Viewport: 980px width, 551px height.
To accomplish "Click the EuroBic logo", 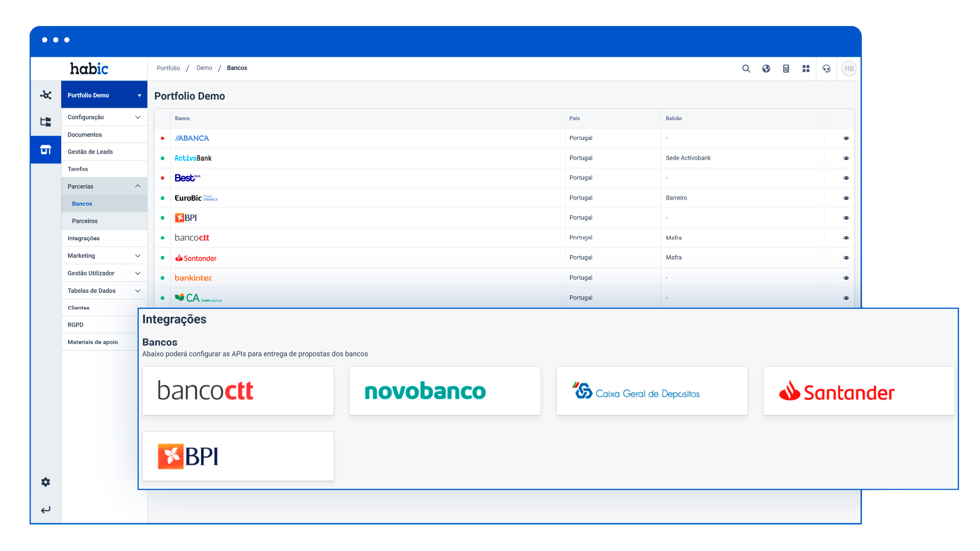I will point(196,198).
